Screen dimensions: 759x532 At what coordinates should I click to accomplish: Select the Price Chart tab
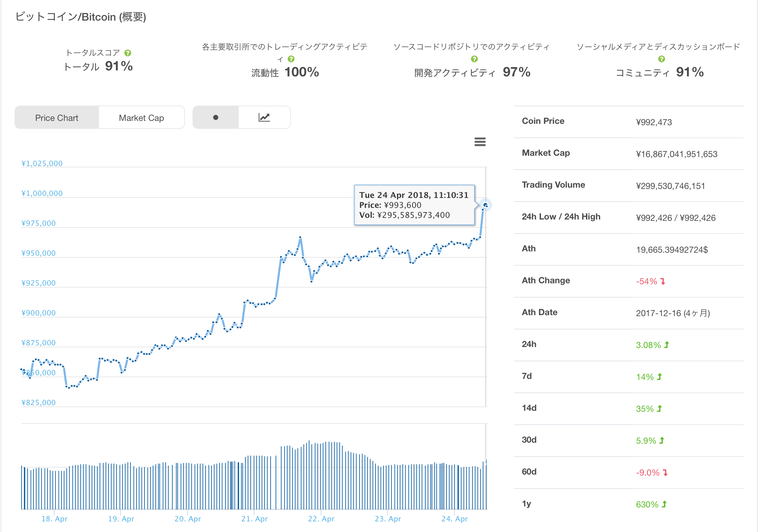[x=57, y=118]
